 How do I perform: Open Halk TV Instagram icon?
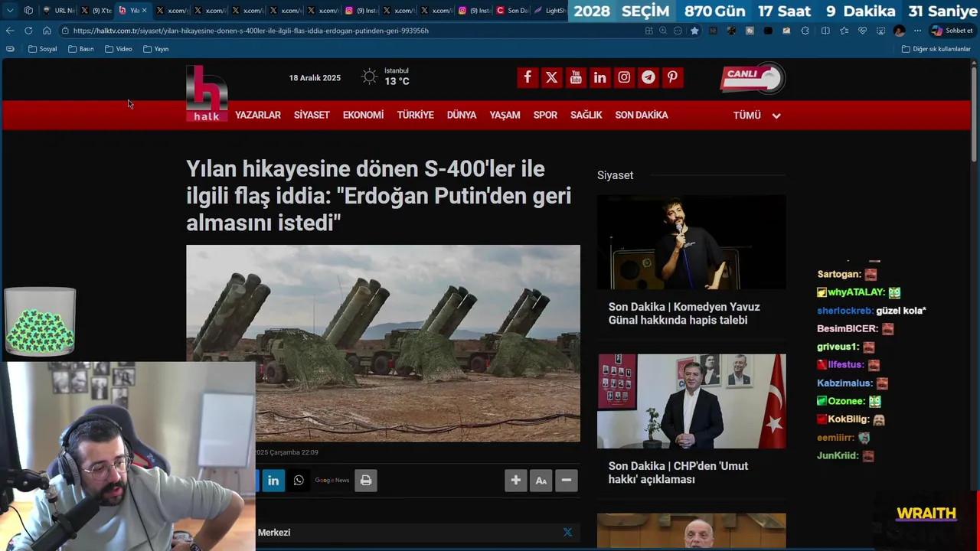(624, 77)
